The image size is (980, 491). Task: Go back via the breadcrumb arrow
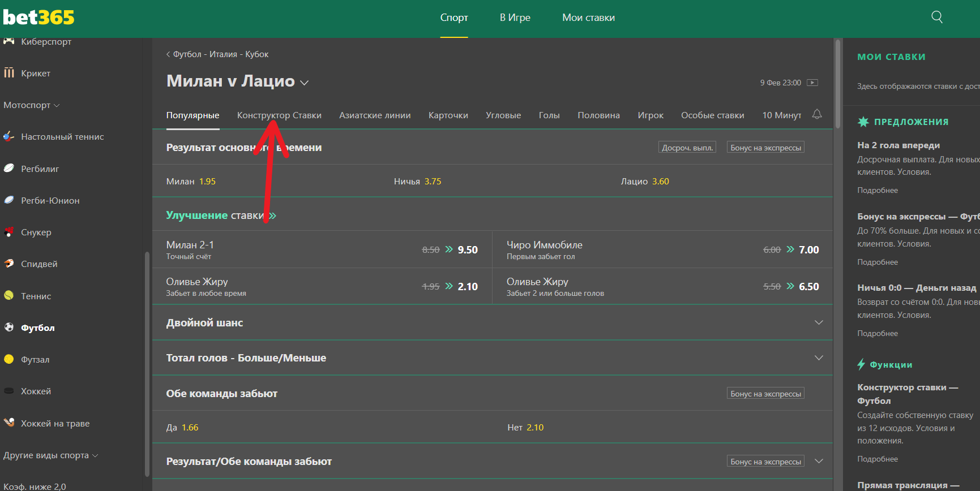[168, 54]
